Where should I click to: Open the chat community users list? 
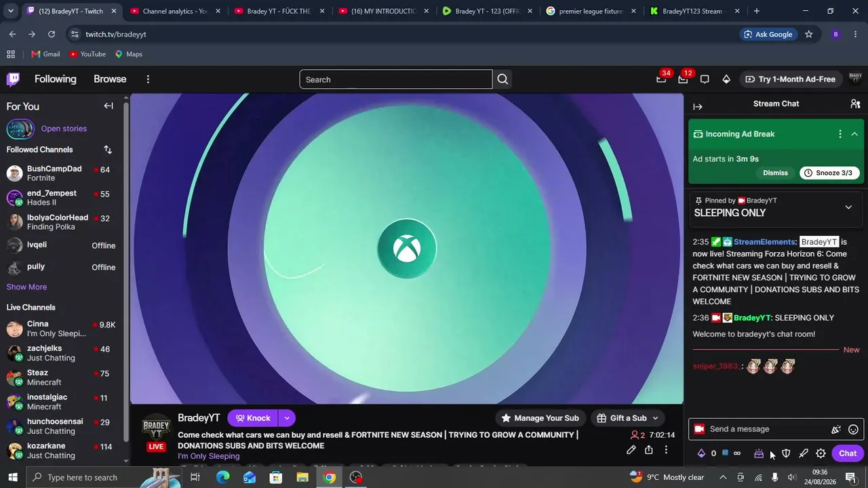coord(855,104)
